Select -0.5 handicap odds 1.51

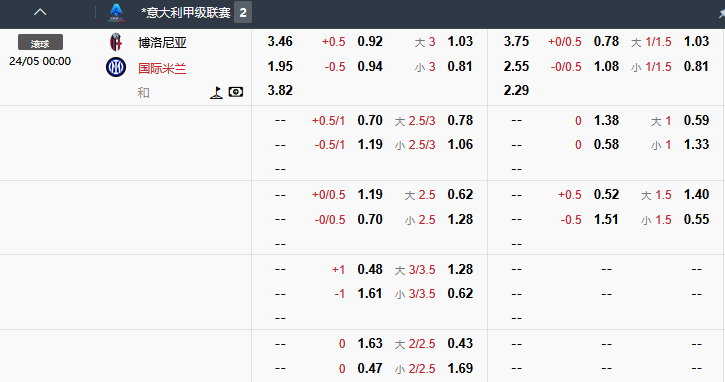(606, 219)
